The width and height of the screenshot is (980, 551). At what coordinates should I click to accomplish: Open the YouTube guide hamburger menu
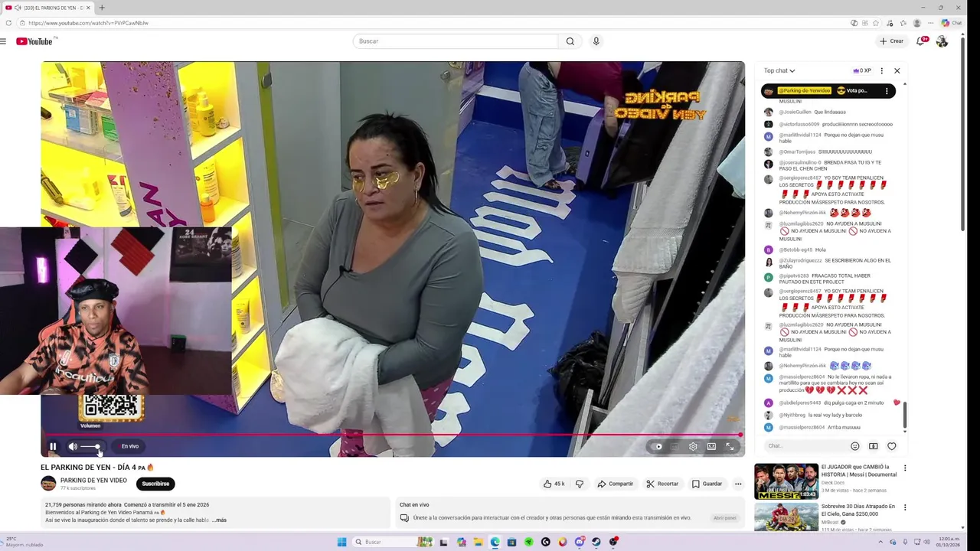coord(4,41)
